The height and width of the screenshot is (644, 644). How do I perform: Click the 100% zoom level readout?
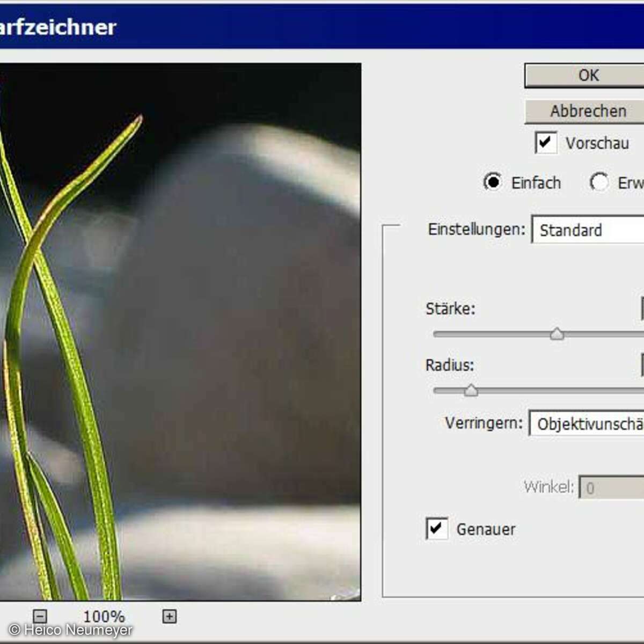(x=104, y=616)
